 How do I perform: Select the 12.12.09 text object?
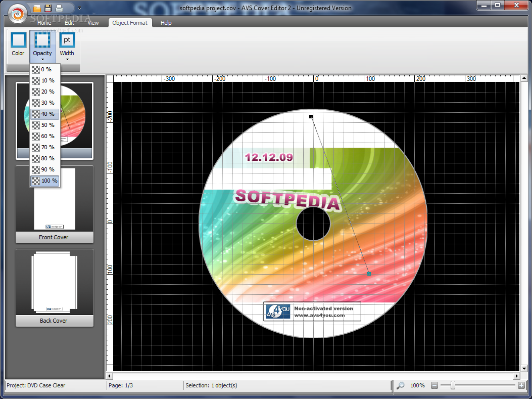pos(269,157)
